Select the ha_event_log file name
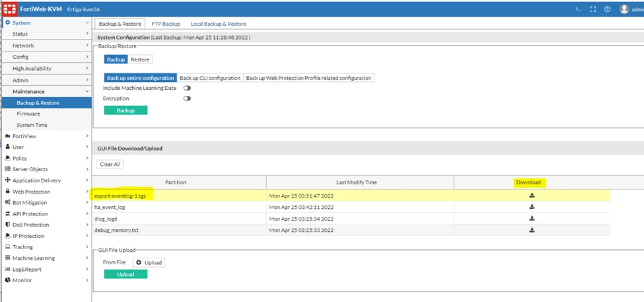 110,208
